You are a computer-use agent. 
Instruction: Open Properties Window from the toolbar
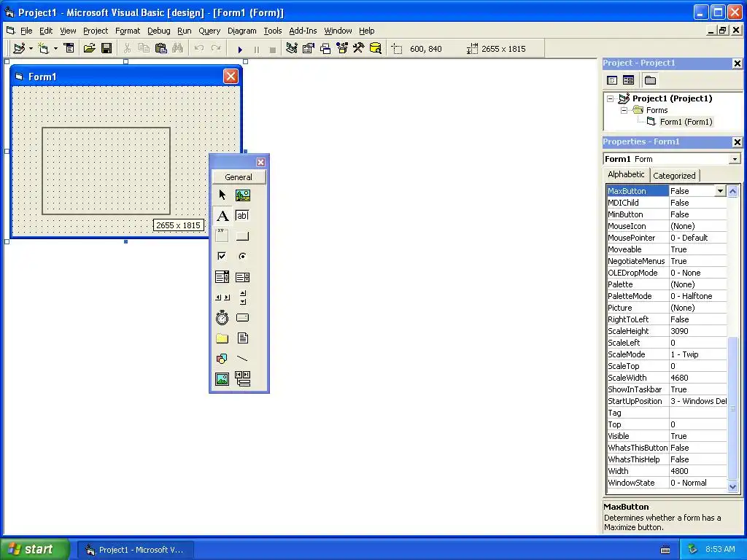[x=309, y=49]
